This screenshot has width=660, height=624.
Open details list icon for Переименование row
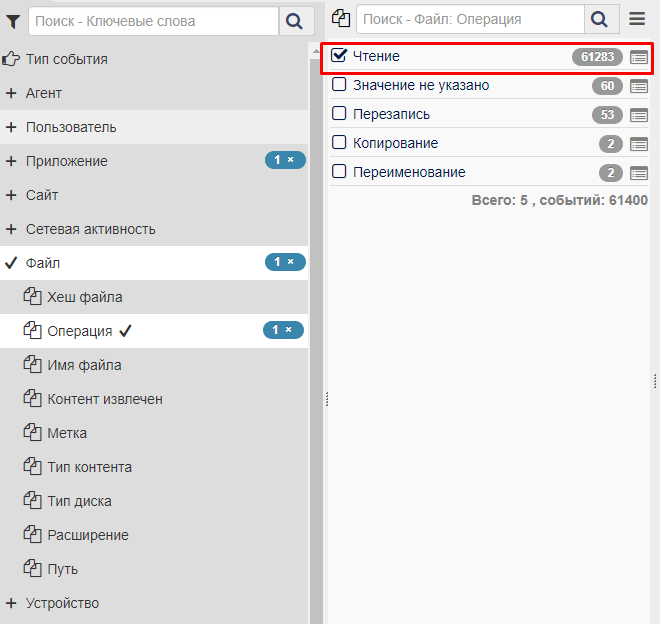coord(639,173)
